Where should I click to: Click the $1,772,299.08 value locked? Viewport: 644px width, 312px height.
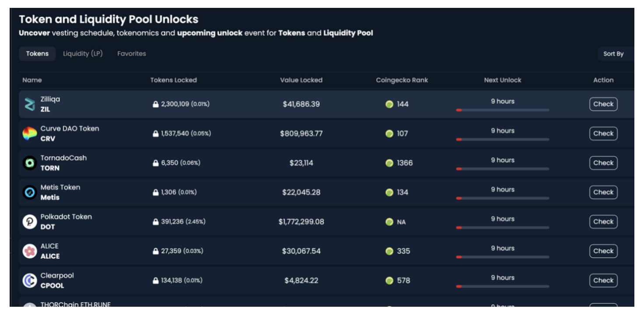[301, 222]
